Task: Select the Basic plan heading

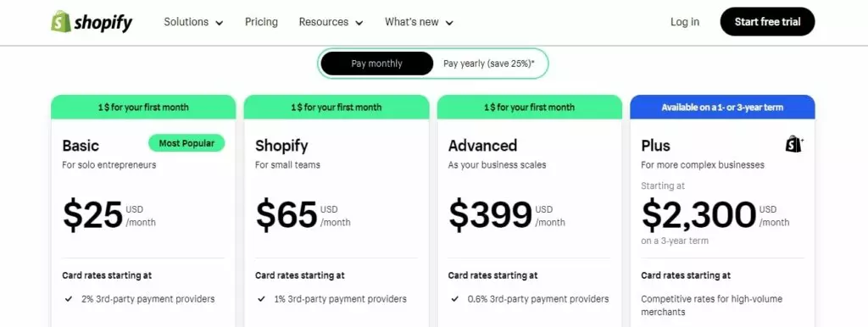Action: [x=81, y=146]
